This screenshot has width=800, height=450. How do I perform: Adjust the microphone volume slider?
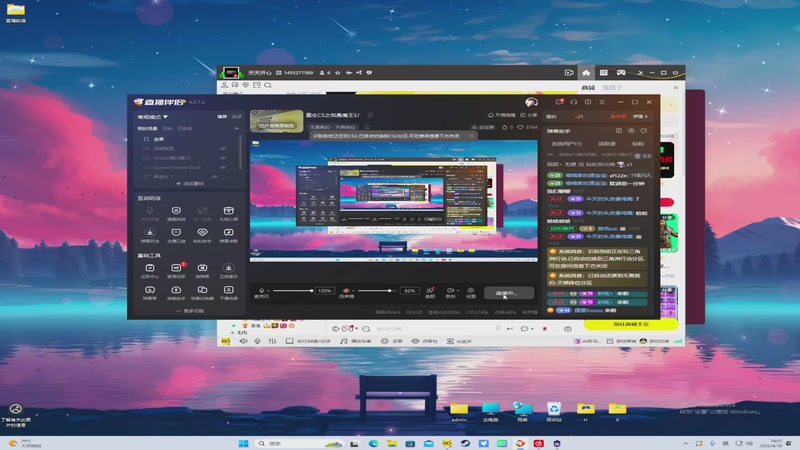(292, 291)
